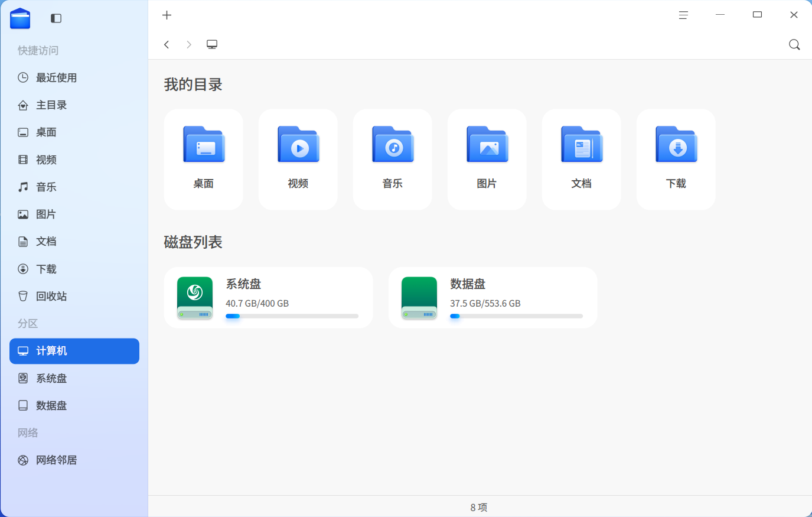
Task: Click the 我的目录 section heading
Action: click(193, 84)
